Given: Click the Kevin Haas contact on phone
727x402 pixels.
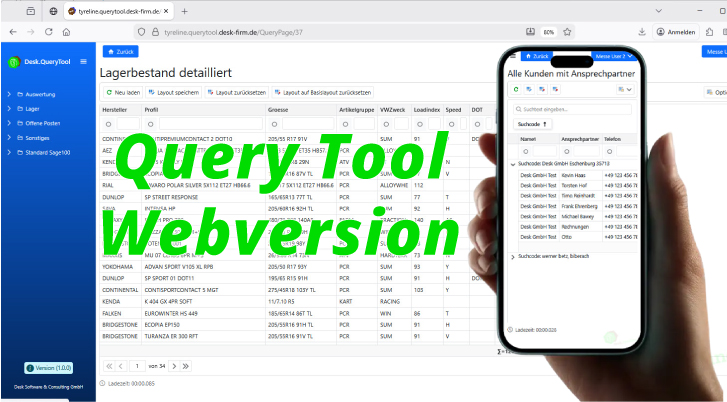Looking at the screenshot, I should click(574, 175).
